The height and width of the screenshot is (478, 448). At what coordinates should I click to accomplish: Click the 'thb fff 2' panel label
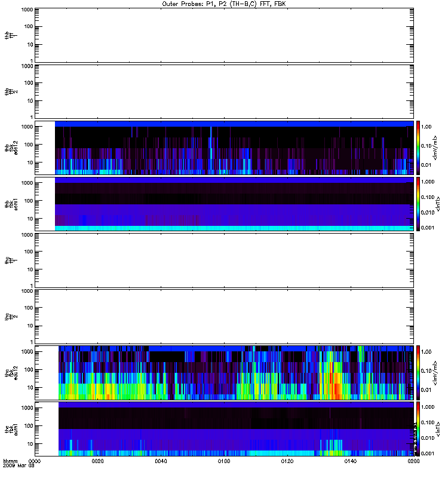point(11,92)
